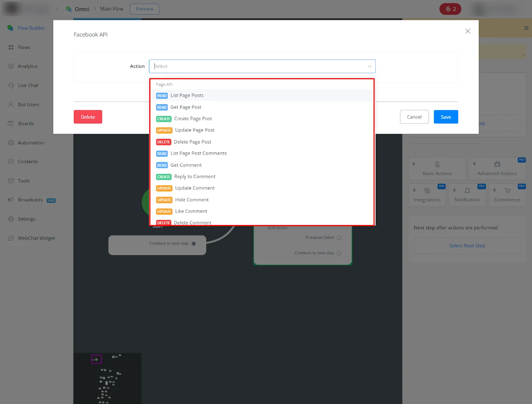
Task: Choose 'Reply to Comment' option
Action: (262, 177)
